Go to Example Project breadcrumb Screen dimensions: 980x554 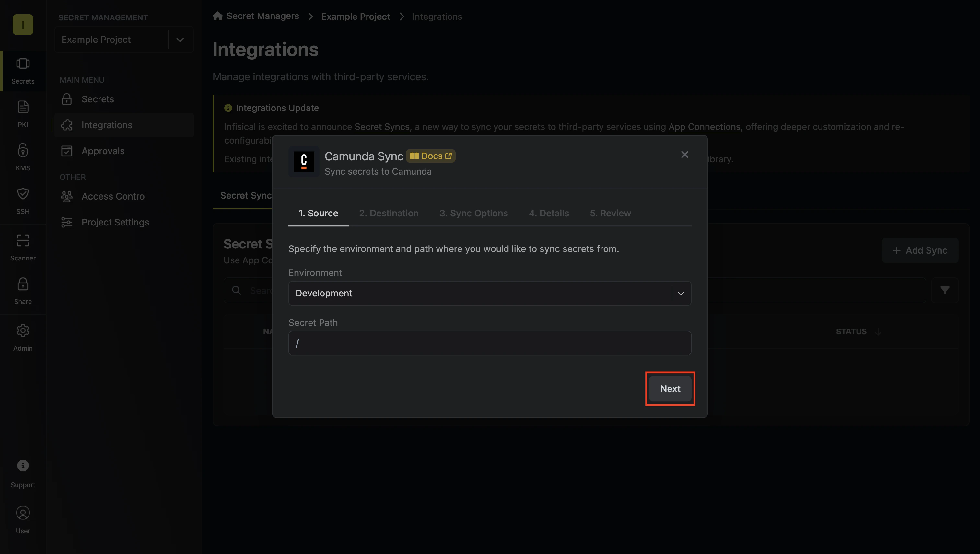356,17
